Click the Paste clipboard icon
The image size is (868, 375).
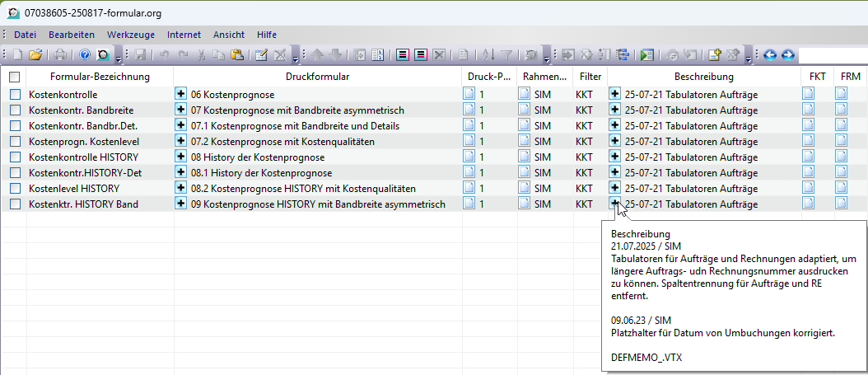click(236, 55)
